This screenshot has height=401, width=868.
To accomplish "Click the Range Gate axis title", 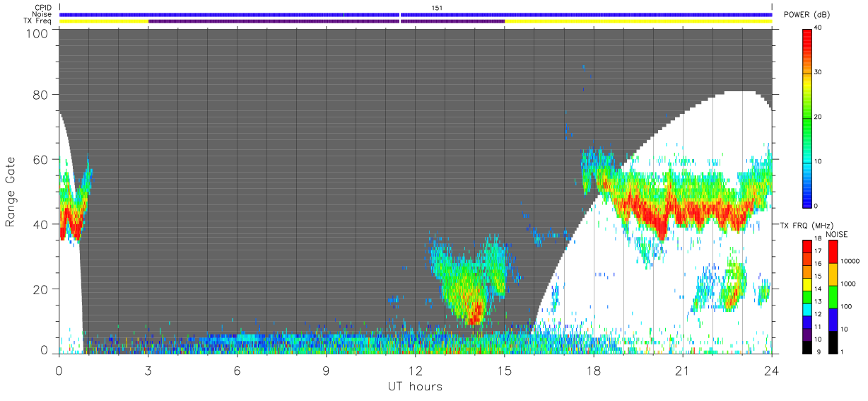I will point(11,192).
